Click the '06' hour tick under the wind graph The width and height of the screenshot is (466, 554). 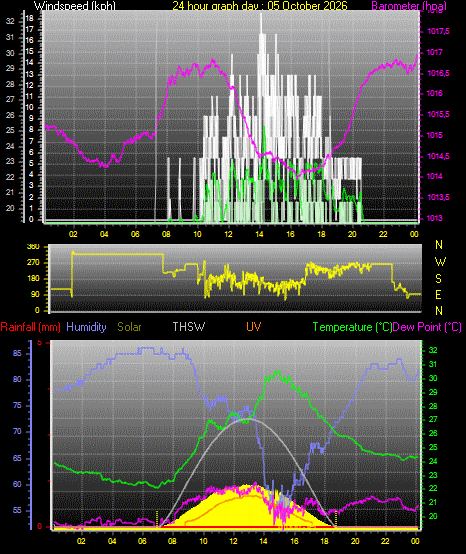[x=135, y=234]
